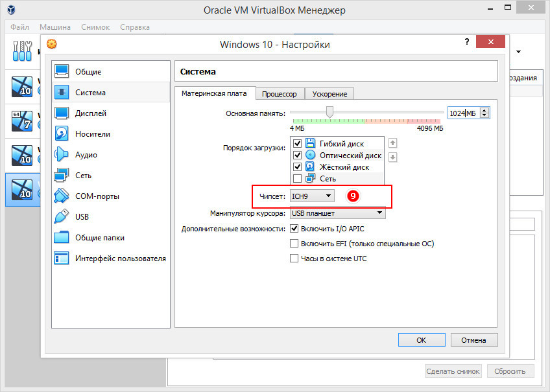Screen dimensions: 550x392
Task: Open Манипулятор курсора USB планшет dropdown
Action: [338, 213]
